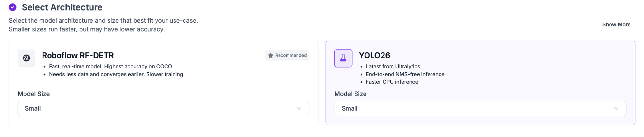
Task: Click the YOLO26 flask icon
Action: 343,58
